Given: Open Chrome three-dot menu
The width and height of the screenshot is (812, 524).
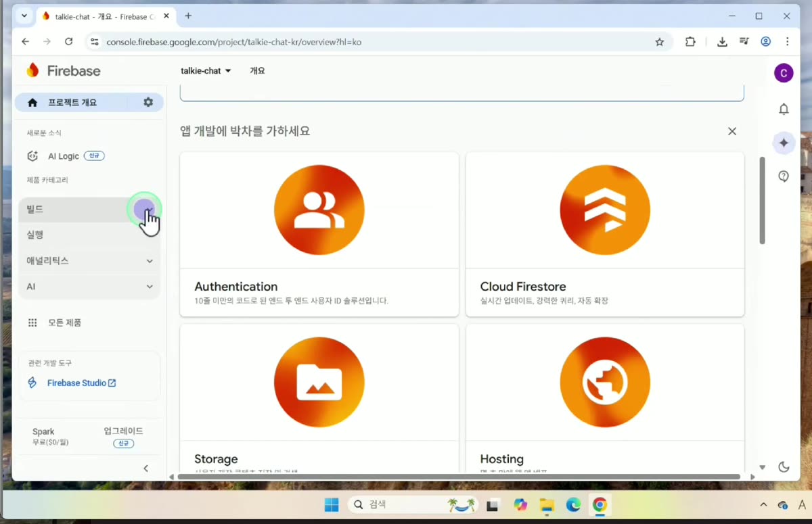Looking at the screenshot, I should (x=788, y=42).
